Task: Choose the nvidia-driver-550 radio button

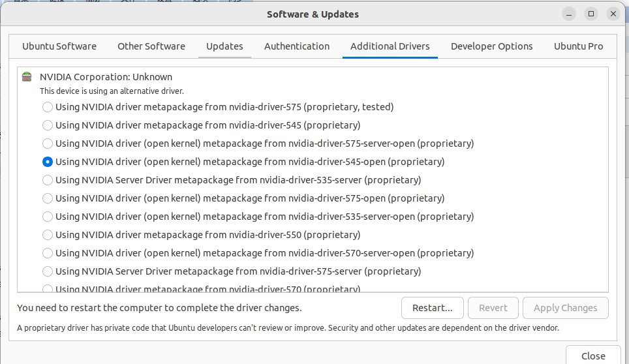Action: coord(48,234)
